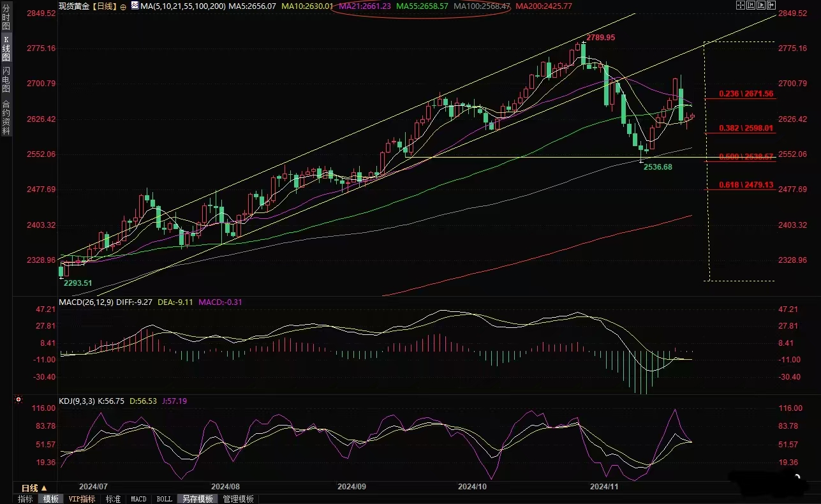The height and width of the screenshot is (504, 821).
Task: Select the K线图 side tab
Action: pyautogui.click(x=6, y=48)
